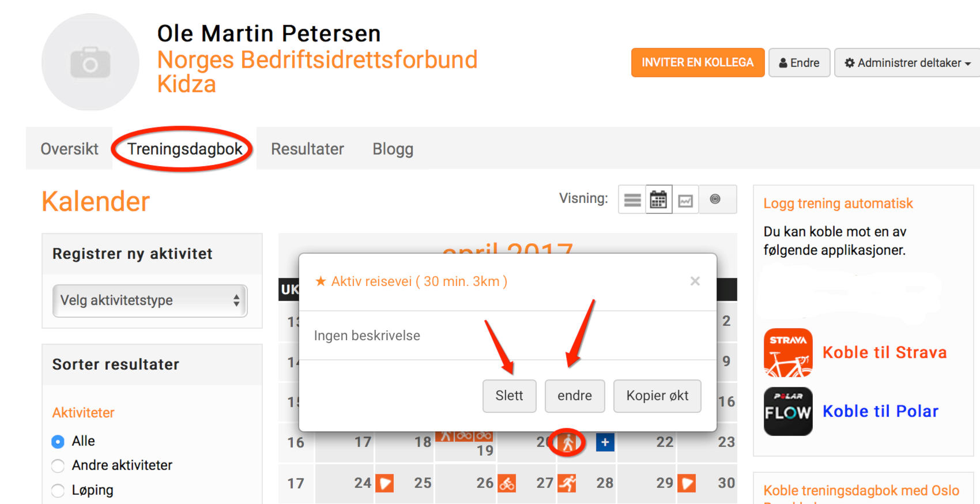Select the Andre aktiviteter radio button
Viewport: 980px width, 504px height.
coord(58,466)
